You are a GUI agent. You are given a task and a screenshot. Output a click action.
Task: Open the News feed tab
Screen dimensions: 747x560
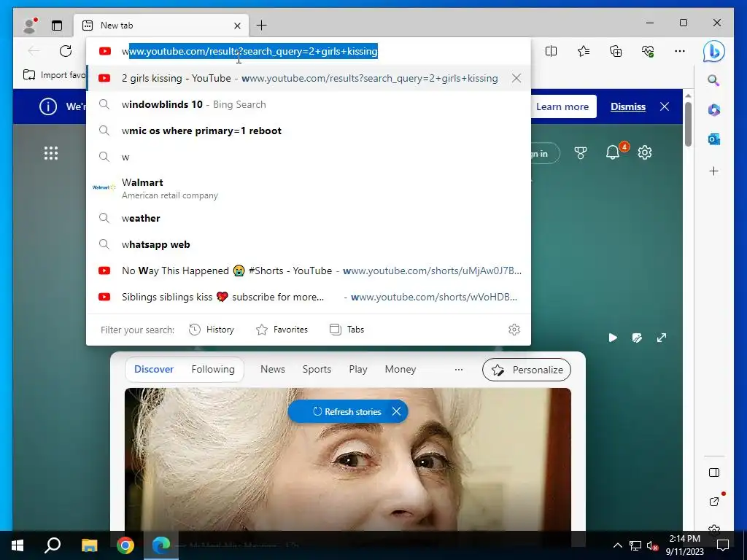273,369
